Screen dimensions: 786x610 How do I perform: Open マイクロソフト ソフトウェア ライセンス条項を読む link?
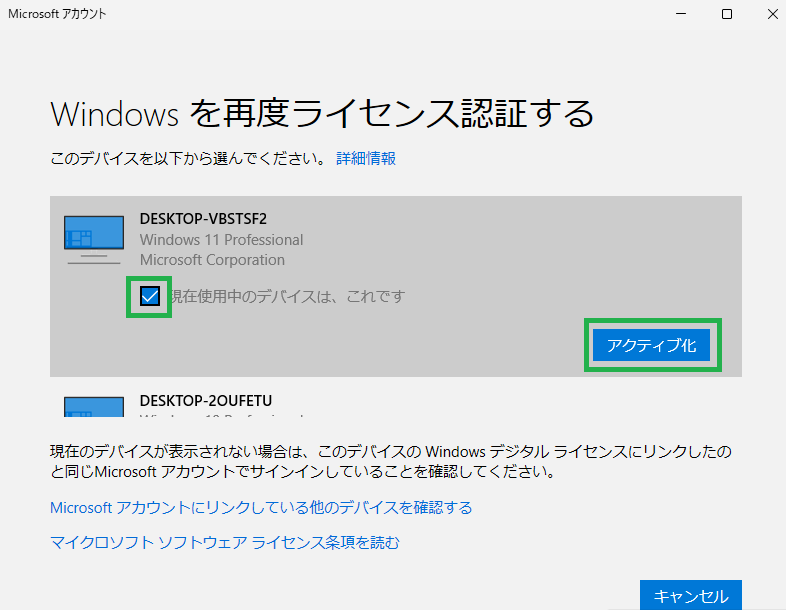point(225,542)
